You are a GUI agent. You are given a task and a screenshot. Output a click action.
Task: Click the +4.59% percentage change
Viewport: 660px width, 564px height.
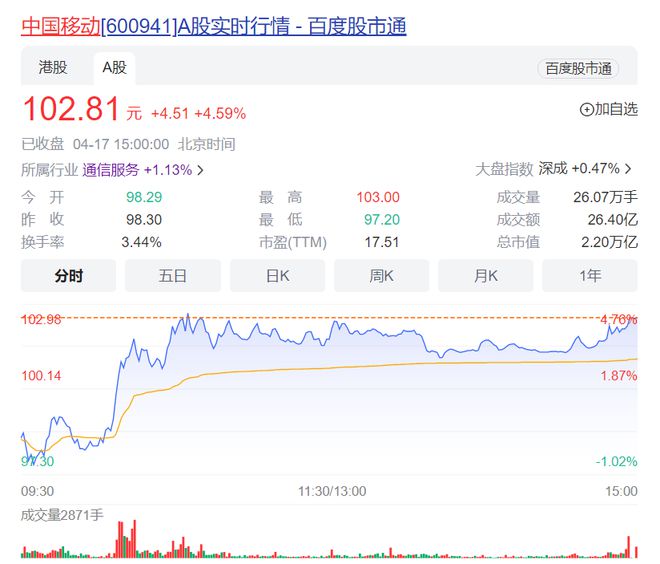(220, 114)
